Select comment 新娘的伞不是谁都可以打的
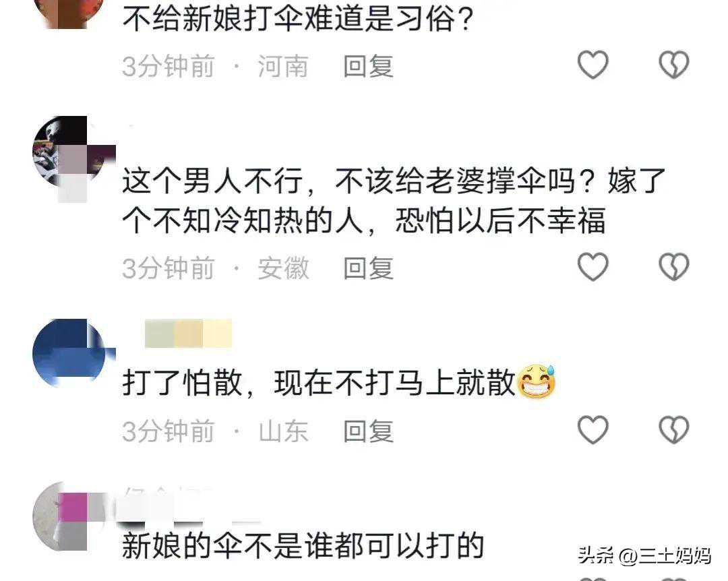 [303, 546]
